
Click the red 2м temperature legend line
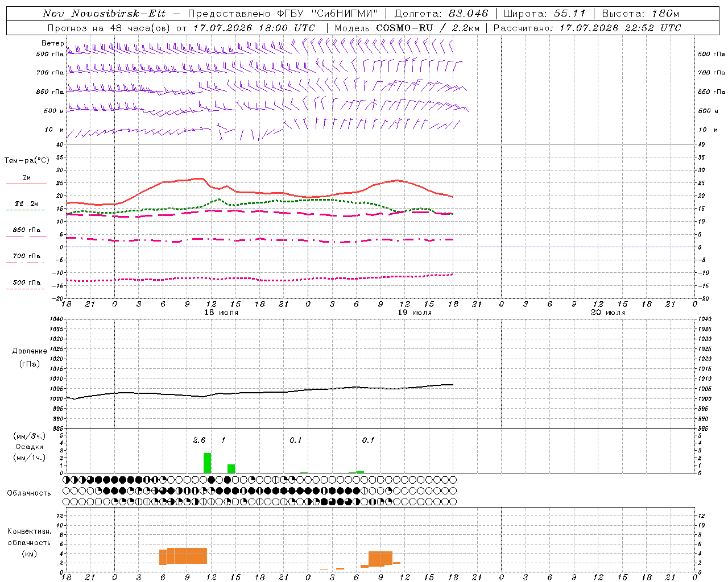pos(27,184)
